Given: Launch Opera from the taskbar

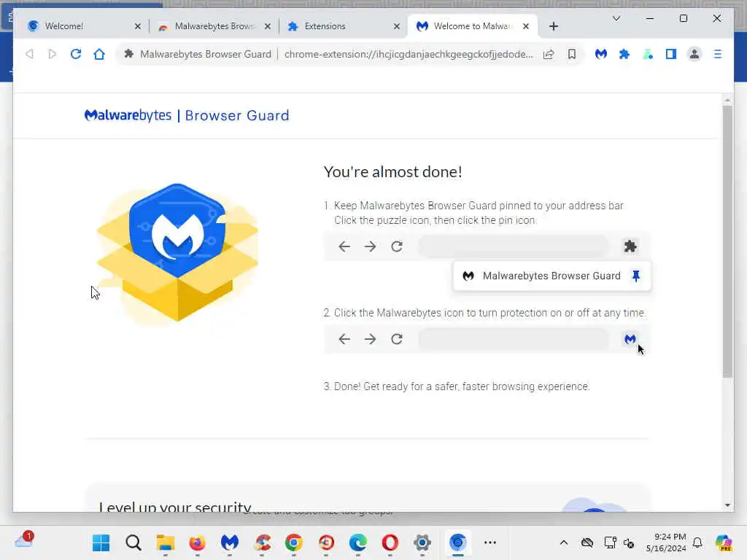Looking at the screenshot, I should click(390, 542).
